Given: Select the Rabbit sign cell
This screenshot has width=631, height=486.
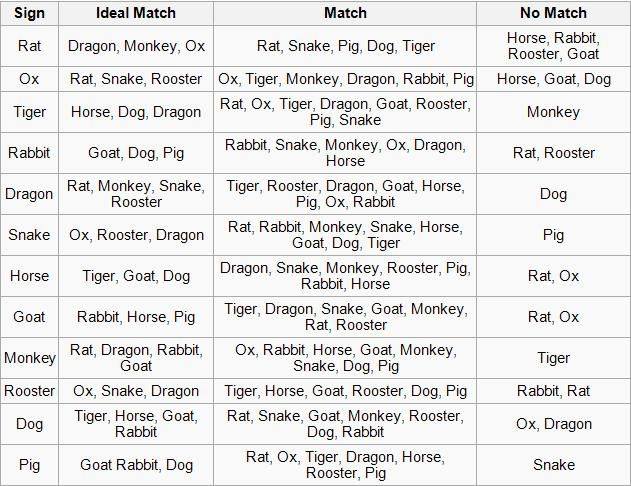Looking at the screenshot, I should 29,153.
